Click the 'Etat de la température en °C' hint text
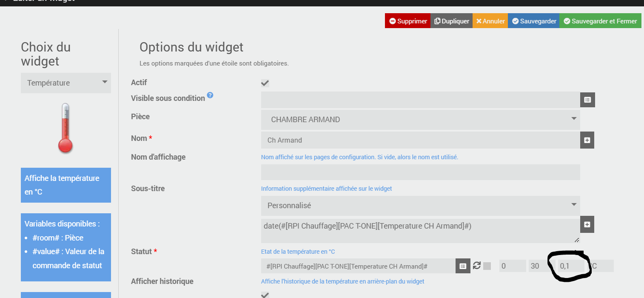 pos(298,252)
